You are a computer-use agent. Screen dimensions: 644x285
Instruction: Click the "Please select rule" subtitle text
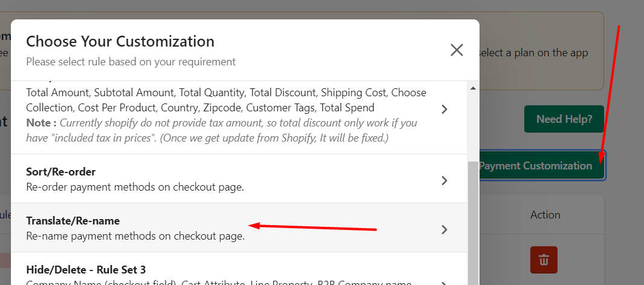pyautogui.click(x=131, y=62)
